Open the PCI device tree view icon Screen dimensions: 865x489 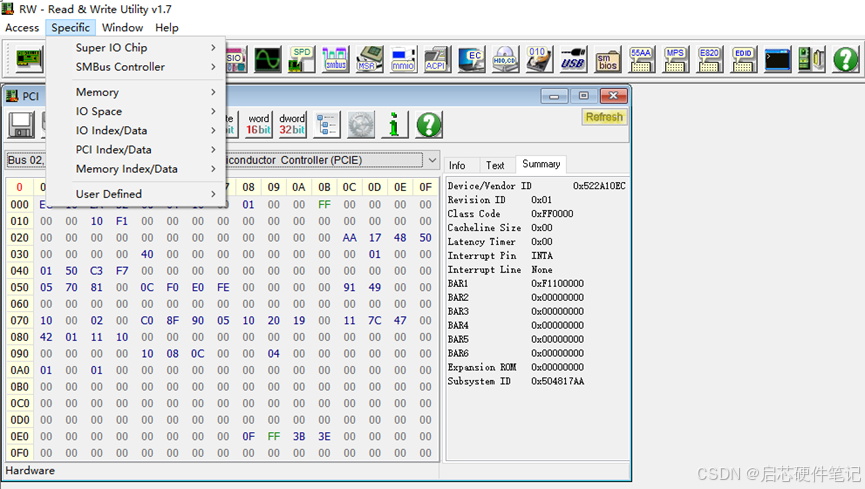327,125
